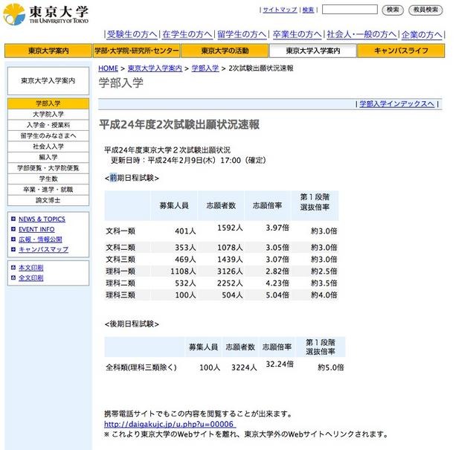Viewport: 476px width, 450px height.
Task: Click the 教員検索 button
Action: point(425,10)
